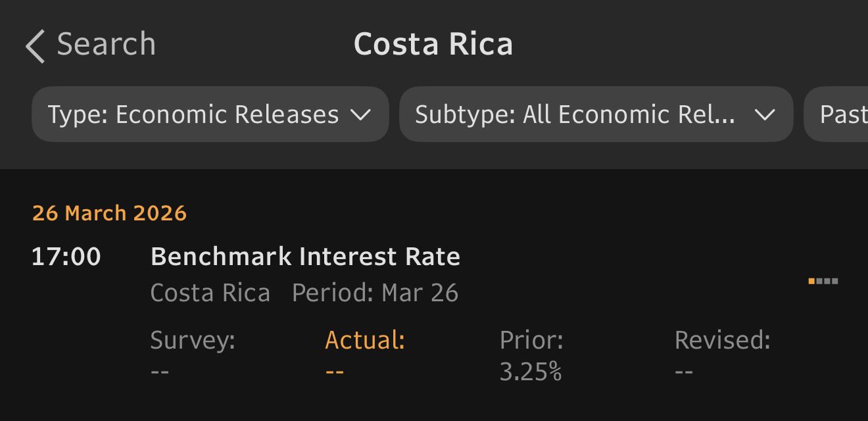The image size is (868, 421).
Task: Open the Subtype: All Economic Releases filter
Action: point(575,115)
